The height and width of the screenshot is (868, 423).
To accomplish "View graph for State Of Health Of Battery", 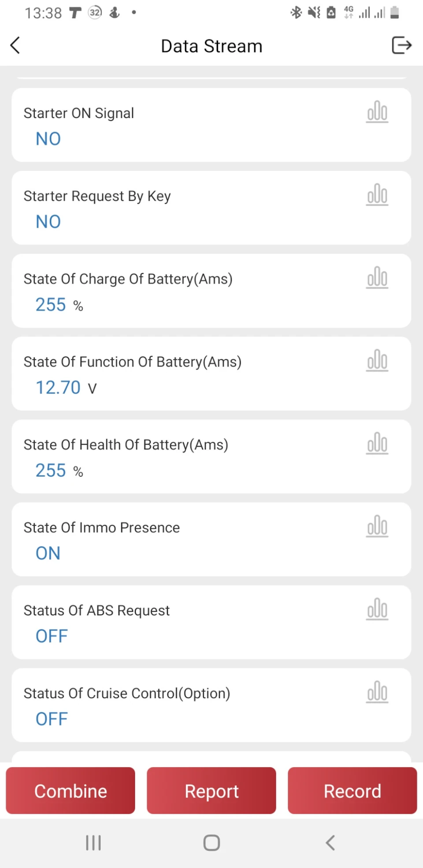I will 377,443.
